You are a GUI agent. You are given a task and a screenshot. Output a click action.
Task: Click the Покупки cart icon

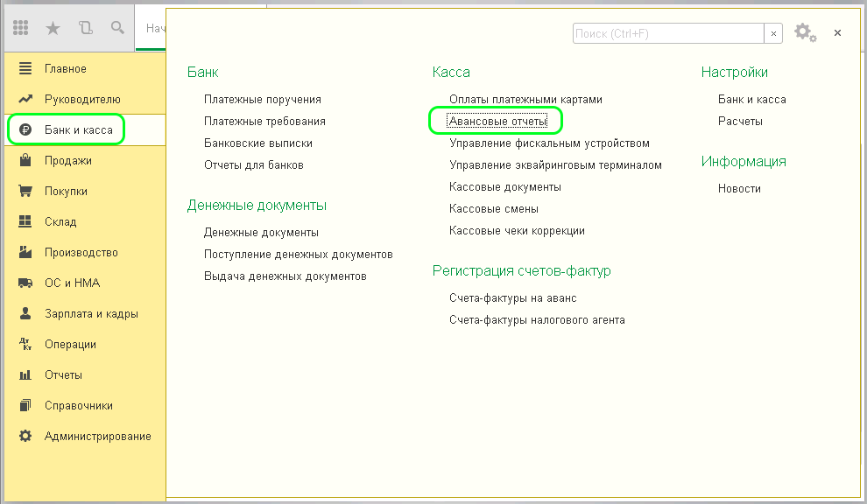pos(25,192)
